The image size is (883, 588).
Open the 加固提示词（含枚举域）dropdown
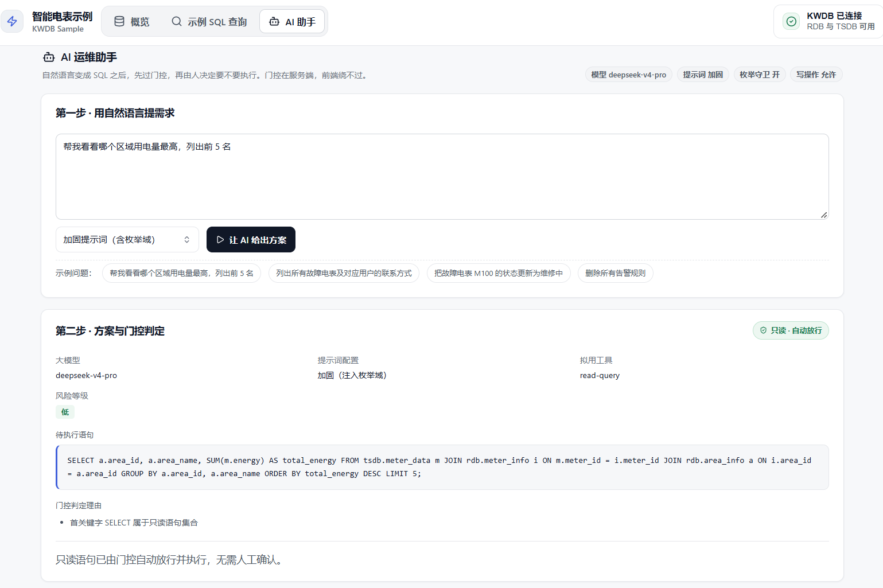coord(127,240)
